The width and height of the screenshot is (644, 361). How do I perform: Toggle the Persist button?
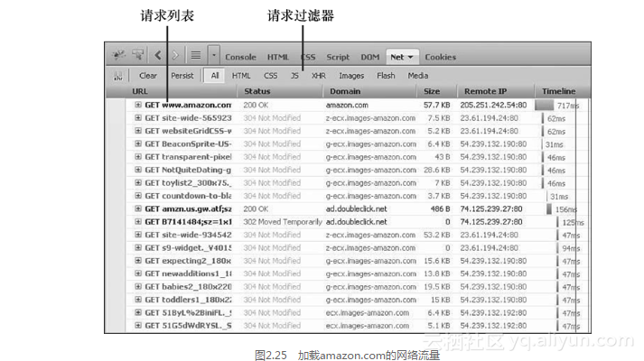tap(182, 76)
